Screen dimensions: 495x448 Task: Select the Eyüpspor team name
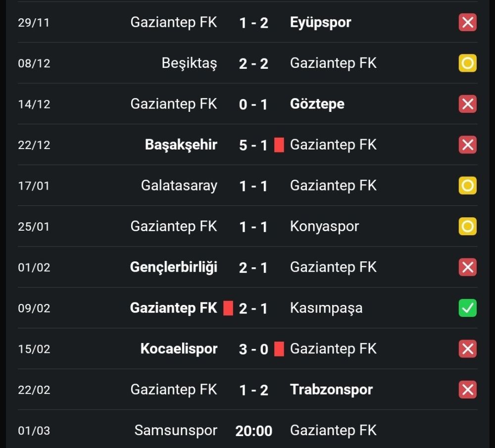320,23
